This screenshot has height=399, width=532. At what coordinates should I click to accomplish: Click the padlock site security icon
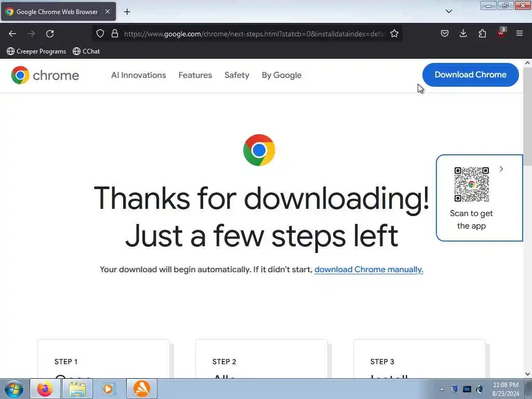tap(115, 33)
